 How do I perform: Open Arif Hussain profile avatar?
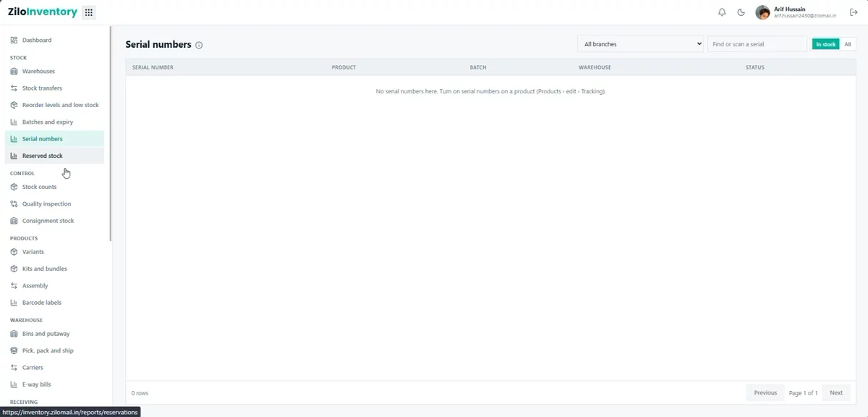(x=762, y=12)
